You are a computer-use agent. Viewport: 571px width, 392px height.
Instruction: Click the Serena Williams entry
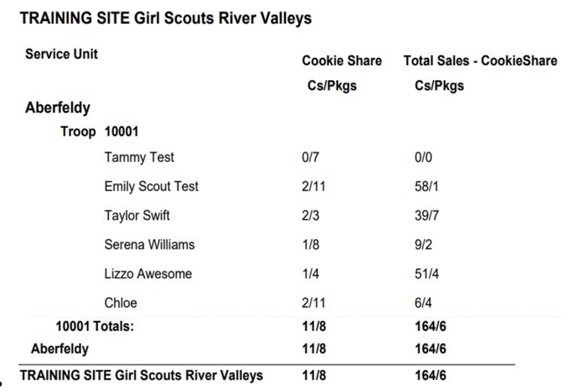pos(150,244)
